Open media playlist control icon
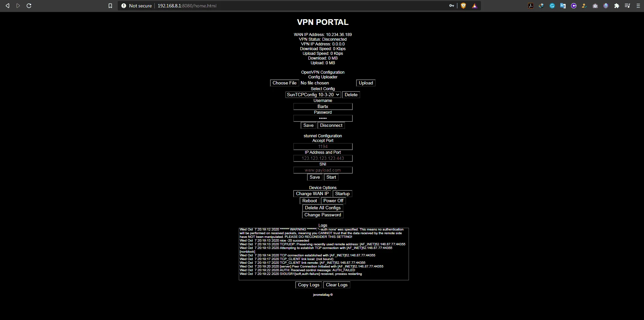Viewport: 644px width, 320px height. (628, 6)
